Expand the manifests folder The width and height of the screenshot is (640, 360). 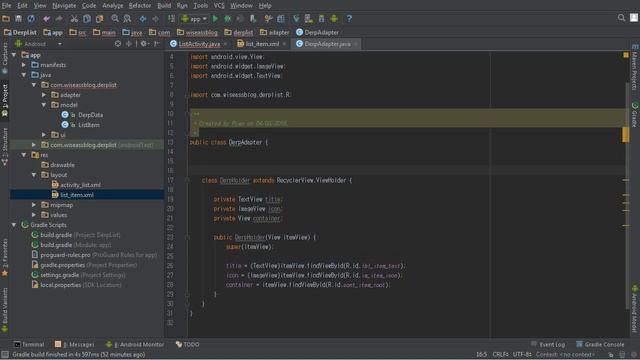[24, 65]
